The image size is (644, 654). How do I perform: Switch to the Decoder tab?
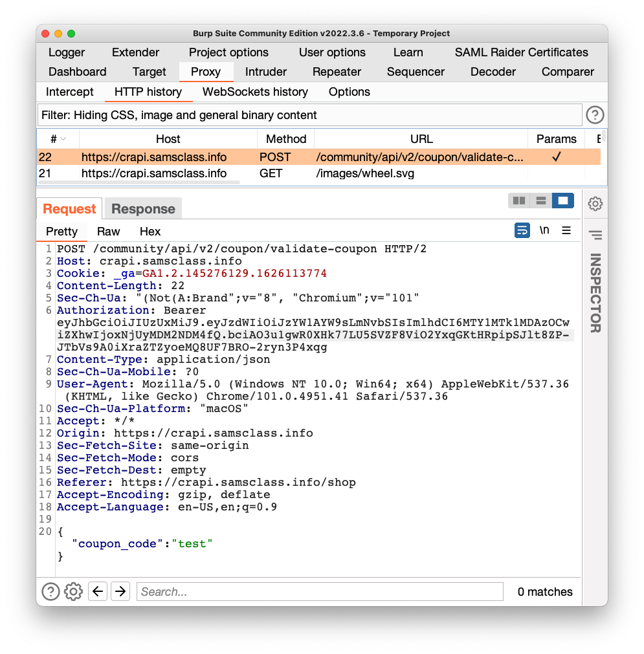pos(493,72)
